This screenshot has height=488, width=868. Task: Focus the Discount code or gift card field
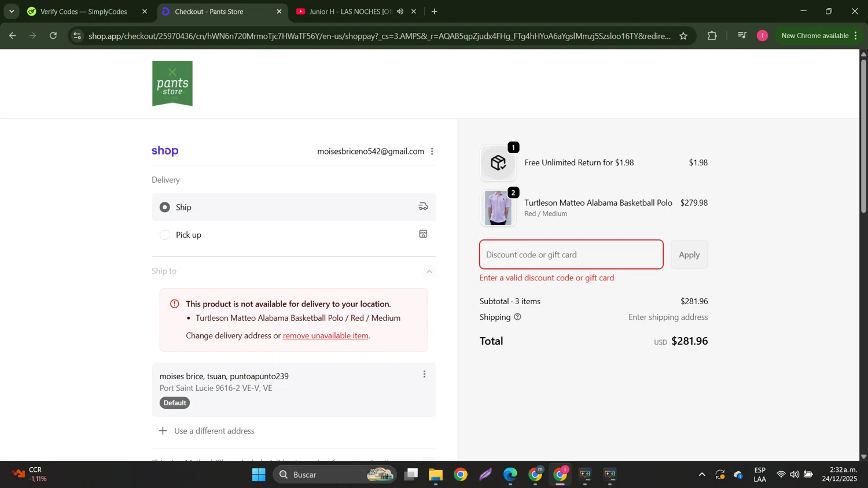pos(571,254)
